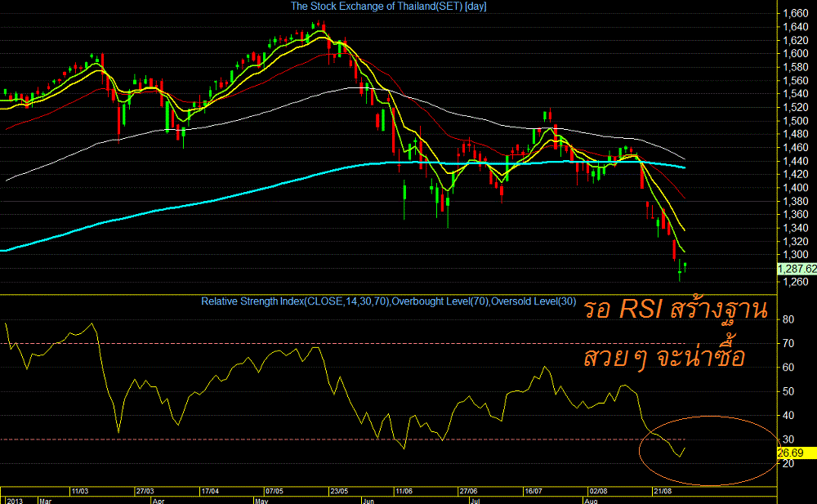
Task: Select the 27/06 date marker
Action: point(468,492)
